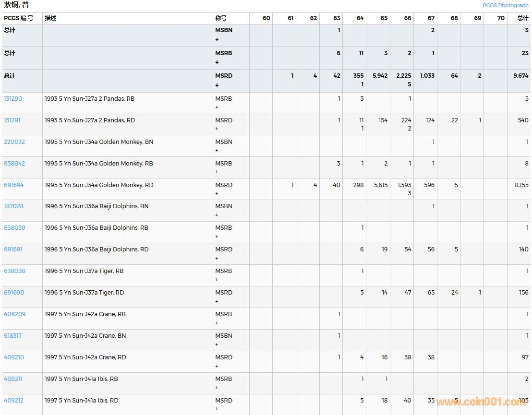Screen dimensions: 532x415
Task: Select PCGS number 409211 Ibis RB
Action: [x=13, y=379]
